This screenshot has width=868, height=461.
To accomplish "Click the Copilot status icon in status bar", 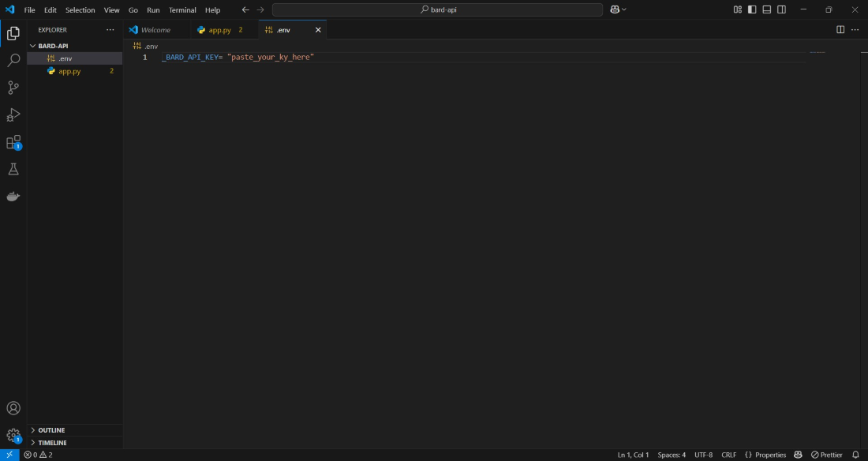I will [x=798, y=455].
